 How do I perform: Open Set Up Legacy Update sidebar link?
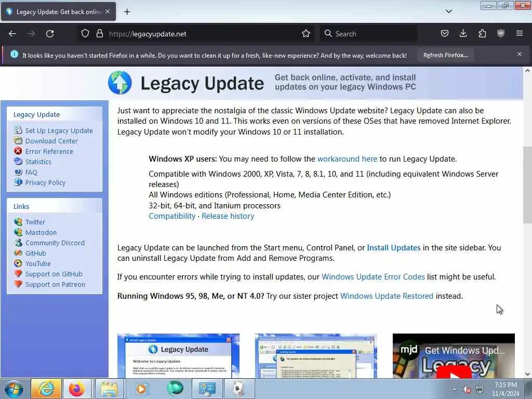tap(59, 130)
